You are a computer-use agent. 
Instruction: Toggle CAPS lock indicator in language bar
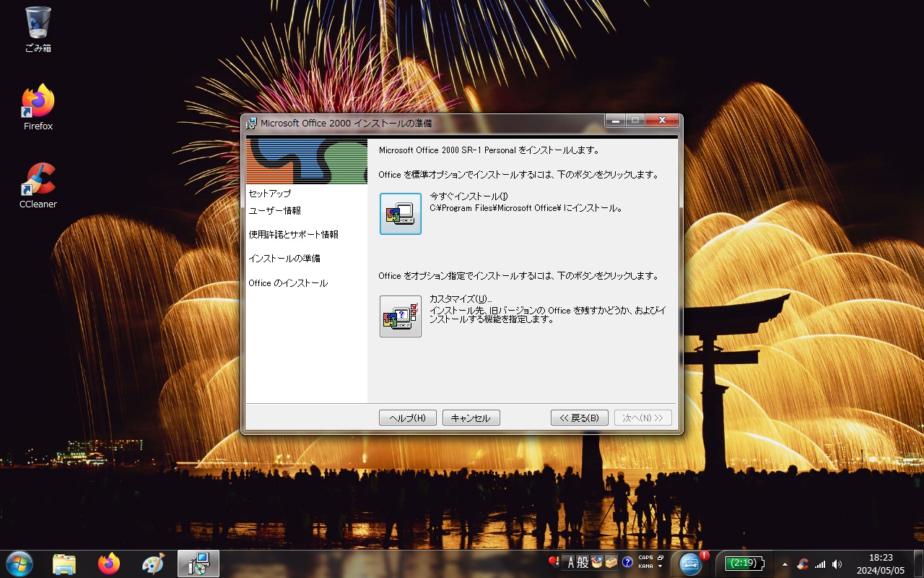[645, 558]
